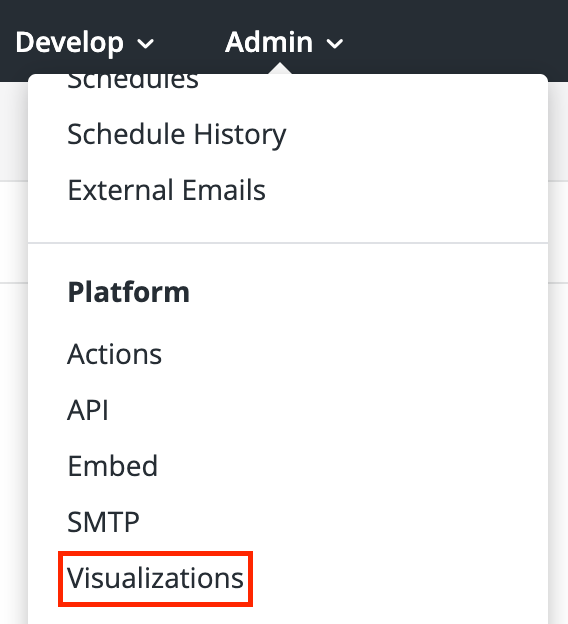Select API under Platform

88,410
